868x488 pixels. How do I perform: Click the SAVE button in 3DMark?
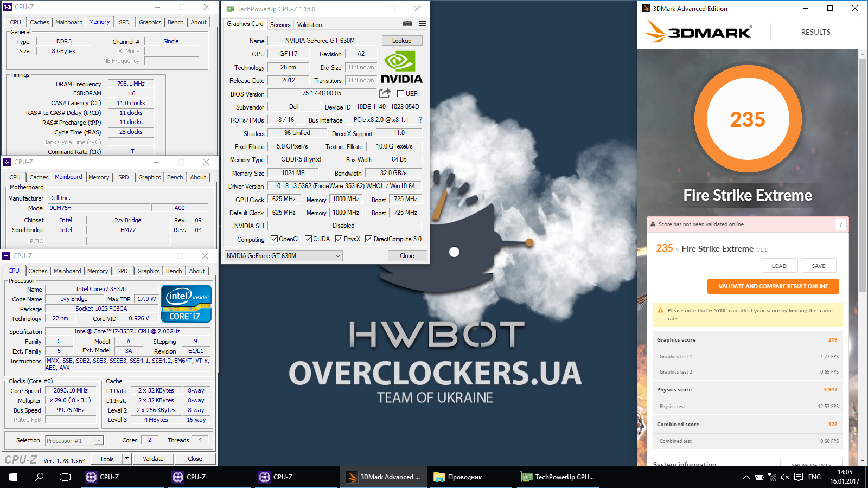(818, 266)
